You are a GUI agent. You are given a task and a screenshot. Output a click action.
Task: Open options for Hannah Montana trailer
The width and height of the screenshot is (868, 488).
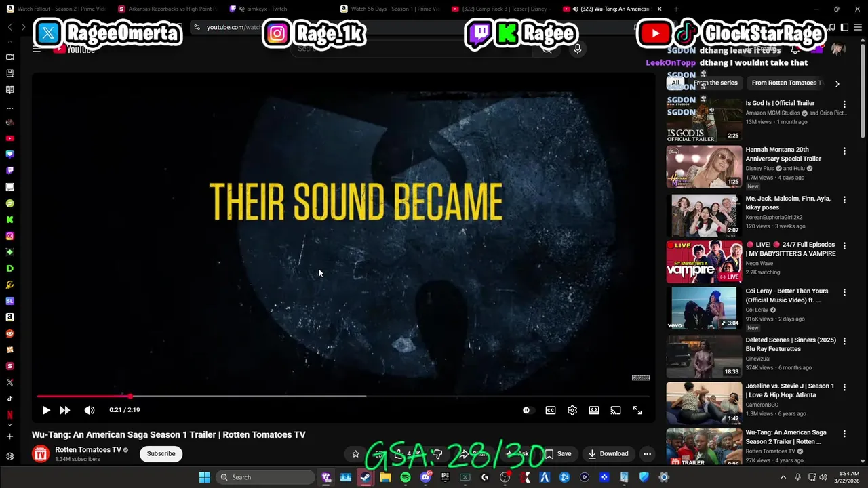tap(844, 150)
